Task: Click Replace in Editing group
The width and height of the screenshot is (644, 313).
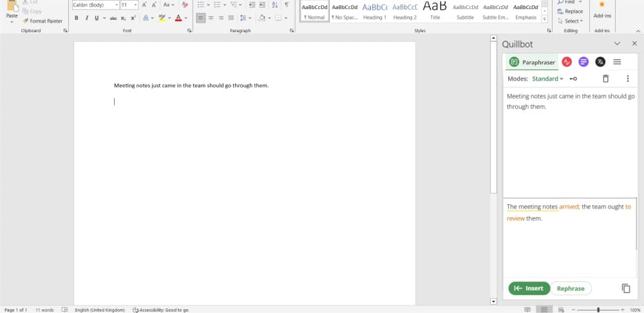Action: click(570, 12)
